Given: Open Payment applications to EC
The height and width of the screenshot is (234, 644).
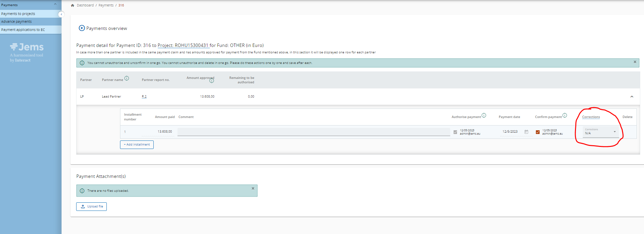Looking at the screenshot, I should click(23, 30).
